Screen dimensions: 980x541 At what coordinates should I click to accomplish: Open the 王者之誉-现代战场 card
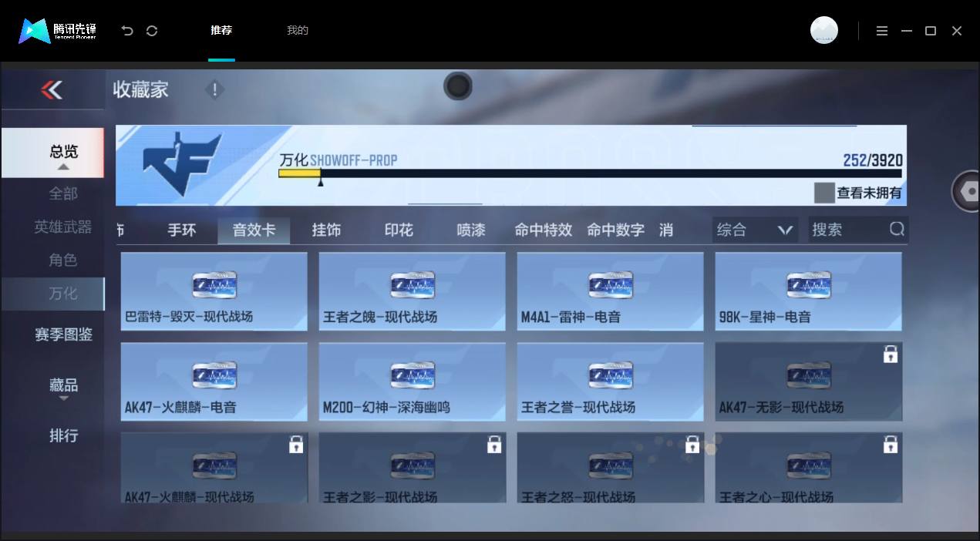[611, 381]
